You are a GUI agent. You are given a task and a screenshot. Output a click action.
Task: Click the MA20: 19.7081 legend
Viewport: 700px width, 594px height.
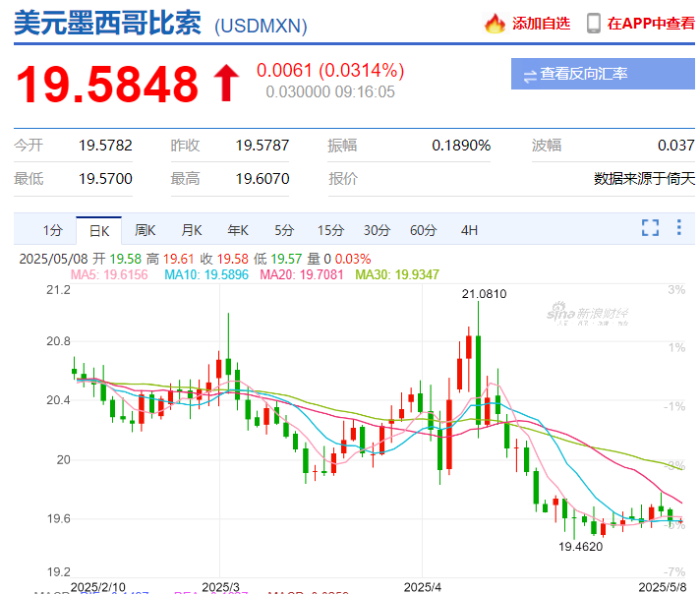pos(302,274)
